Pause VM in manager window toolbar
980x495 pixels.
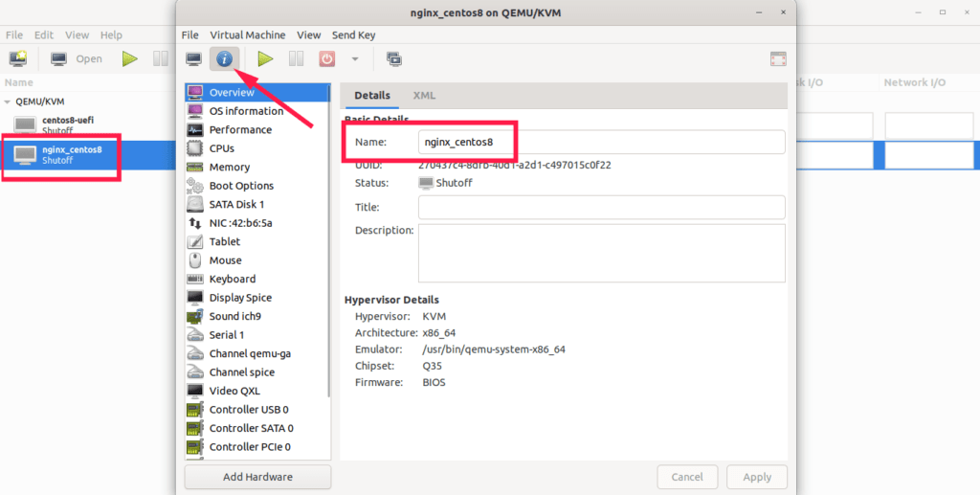click(x=161, y=59)
